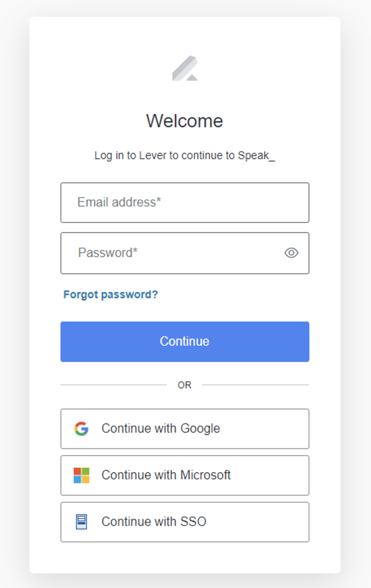
Task: Click the Email address placeholder label
Action: pos(119,202)
